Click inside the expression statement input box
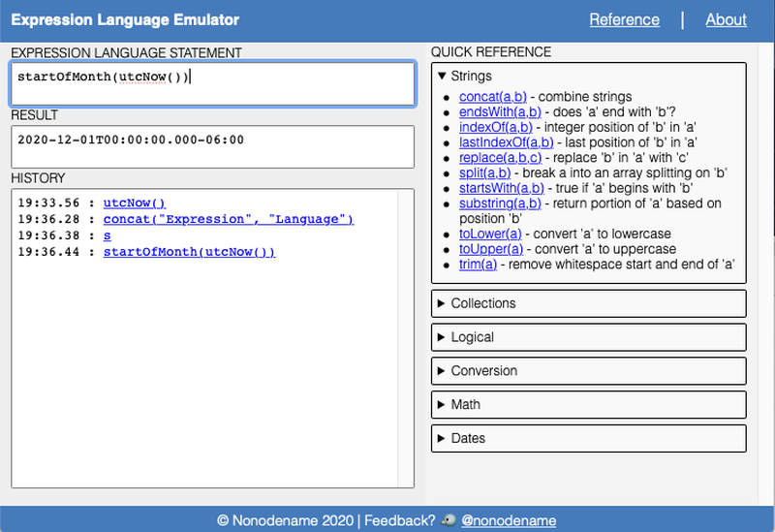Viewport: 775px width, 532px height. pyautogui.click(x=212, y=84)
